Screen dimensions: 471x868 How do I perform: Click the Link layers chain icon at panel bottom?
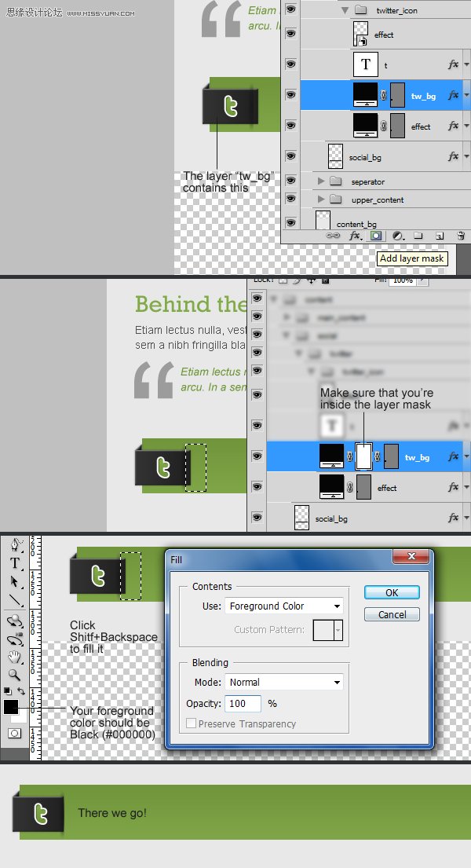pyautogui.click(x=333, y=236)
